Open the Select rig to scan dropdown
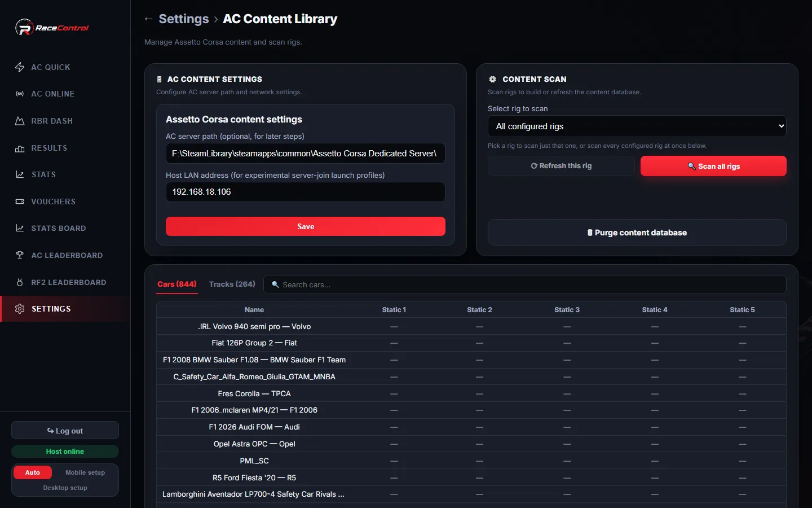Image resolution: width=812 pixels, height=508 pixels. (637, 126)
